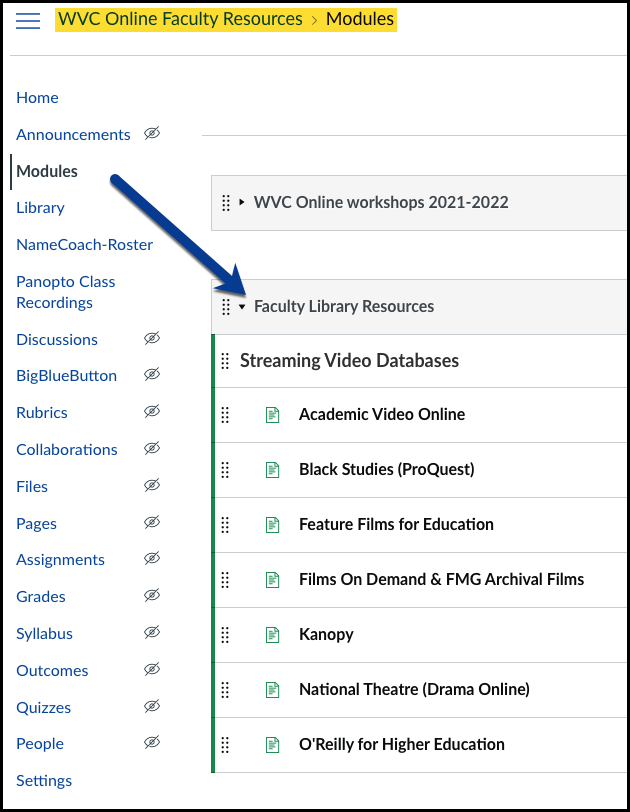The width and height of the screenshot is (630, 812).
Task: Click page icon next to Films On Demand
Action: click(x=272, y=579)
